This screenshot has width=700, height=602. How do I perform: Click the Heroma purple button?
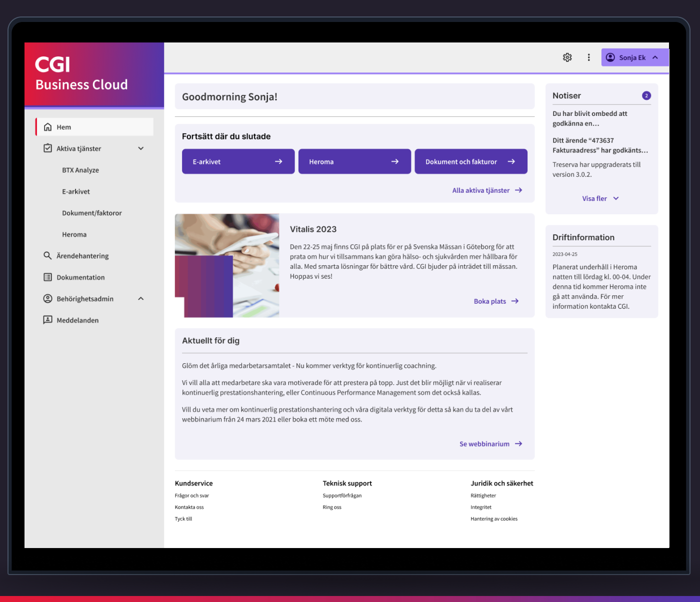[354, 161]
